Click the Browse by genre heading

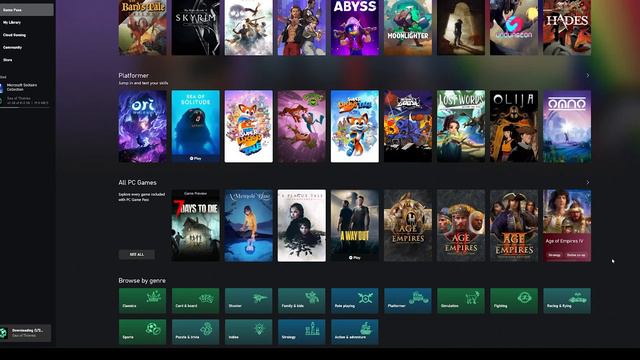pos(142,281)
